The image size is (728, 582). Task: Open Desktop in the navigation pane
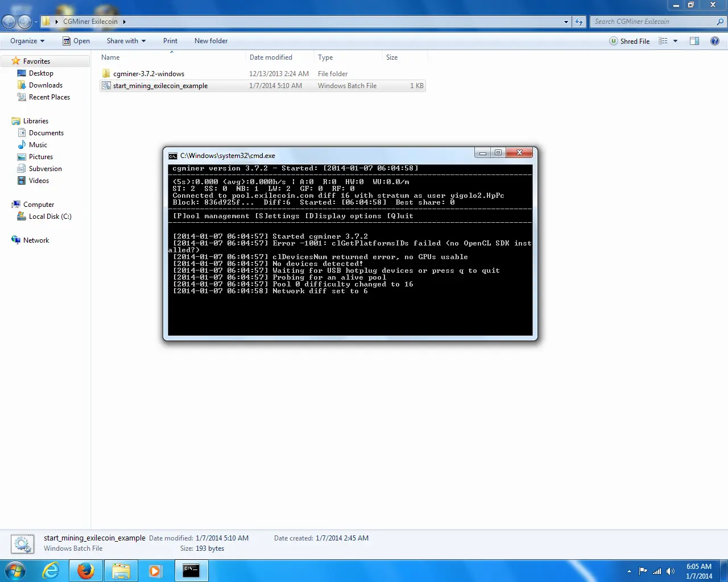tap(41, 73)
